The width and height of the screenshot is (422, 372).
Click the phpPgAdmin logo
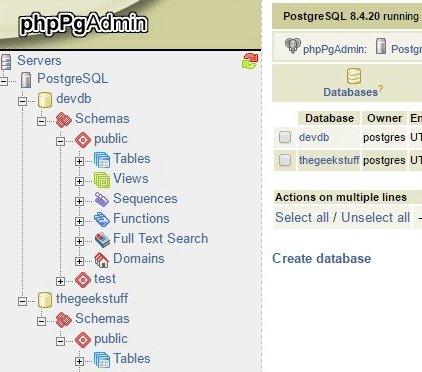click(x=83, y=24)
